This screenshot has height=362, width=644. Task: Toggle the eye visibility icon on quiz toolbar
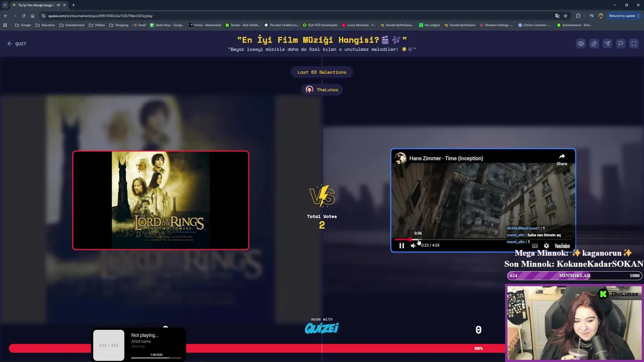(581, 44)
